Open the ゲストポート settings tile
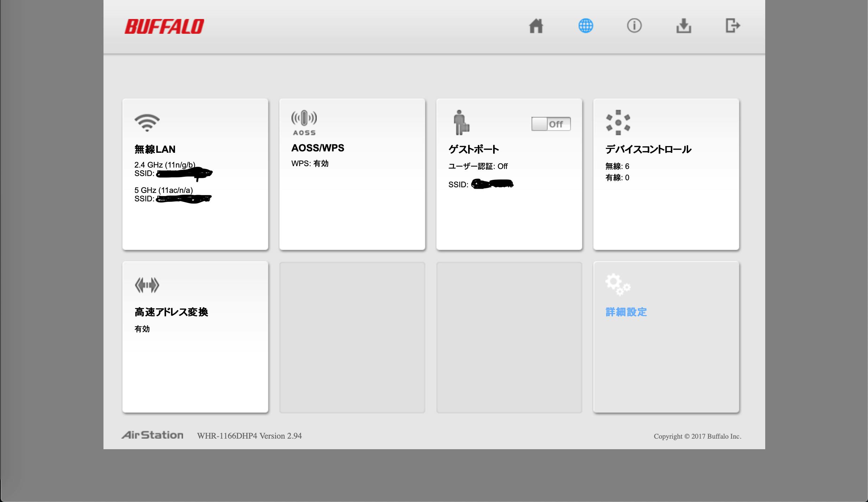The width and height of the screenshot is (868, 502). [509, 211]
